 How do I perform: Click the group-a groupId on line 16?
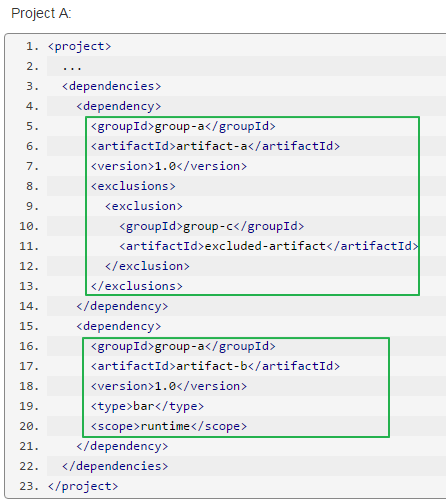point(183,346)
